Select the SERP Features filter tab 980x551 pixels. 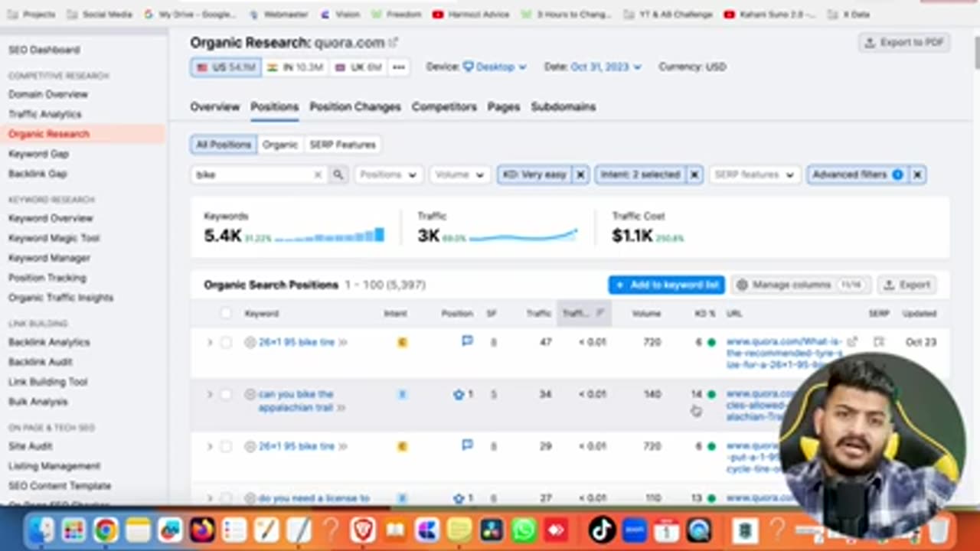342,145
